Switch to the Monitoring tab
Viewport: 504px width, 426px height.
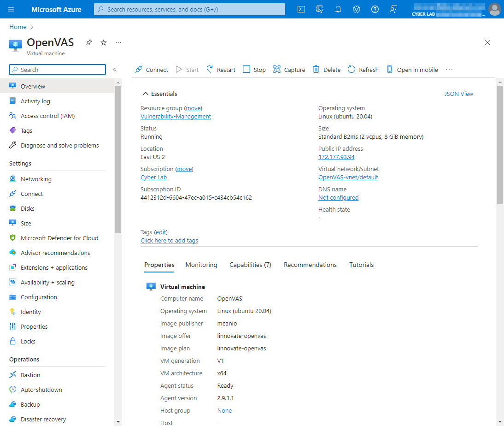[201, 265]
